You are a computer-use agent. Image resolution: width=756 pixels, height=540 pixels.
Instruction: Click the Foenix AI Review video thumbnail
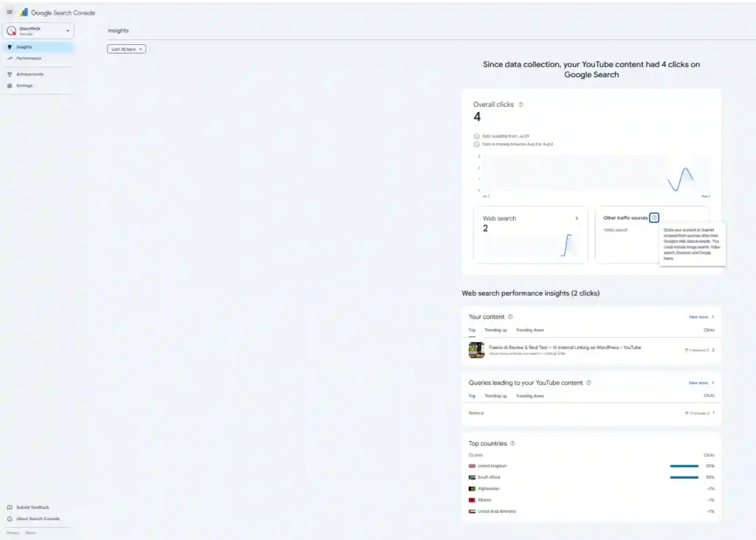tap(476, 350)
